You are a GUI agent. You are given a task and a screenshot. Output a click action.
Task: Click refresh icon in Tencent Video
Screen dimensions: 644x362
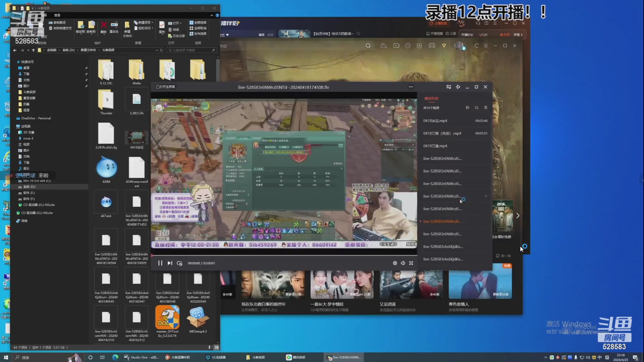coord(476,46)
